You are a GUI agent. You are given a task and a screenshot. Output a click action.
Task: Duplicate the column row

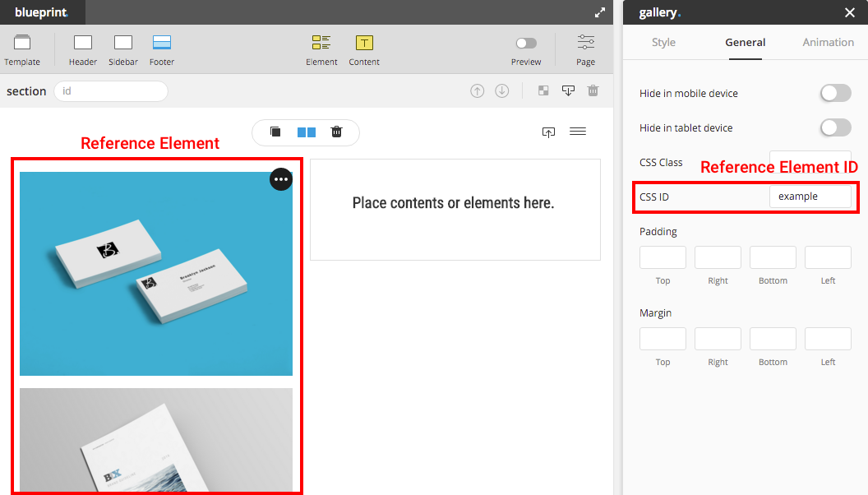coord(275,132)
